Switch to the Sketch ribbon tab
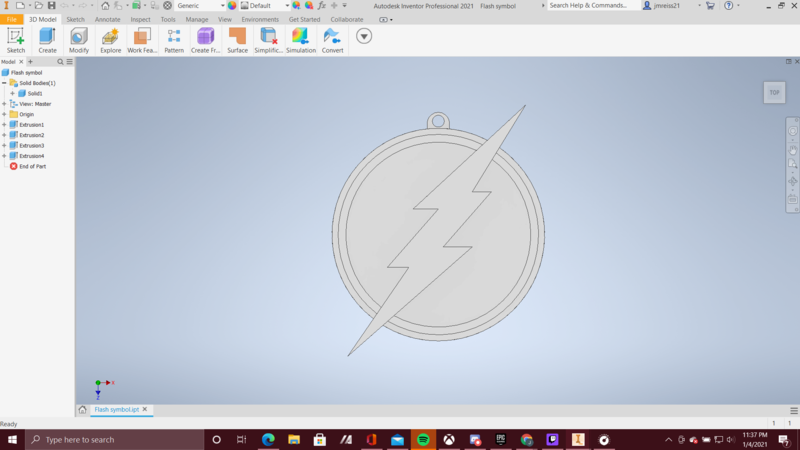The width and height of the screenshot is (800, 450). [x=76, y=19]
